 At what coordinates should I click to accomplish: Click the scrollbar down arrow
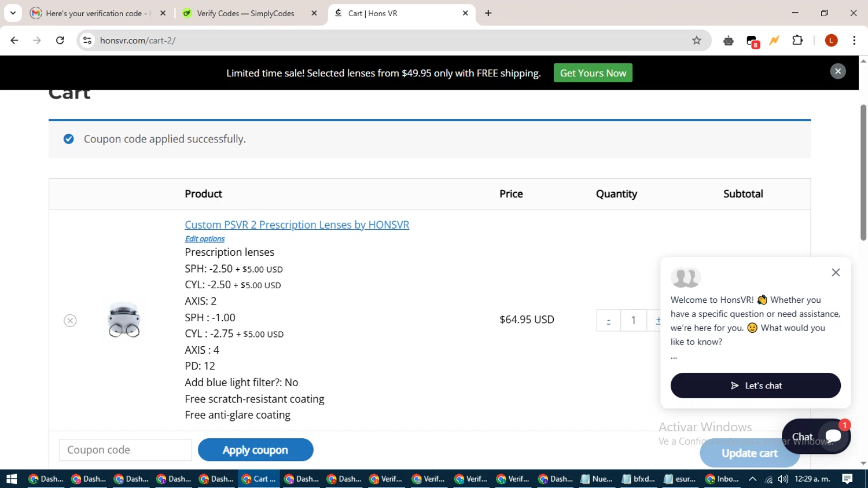[863, 464]
